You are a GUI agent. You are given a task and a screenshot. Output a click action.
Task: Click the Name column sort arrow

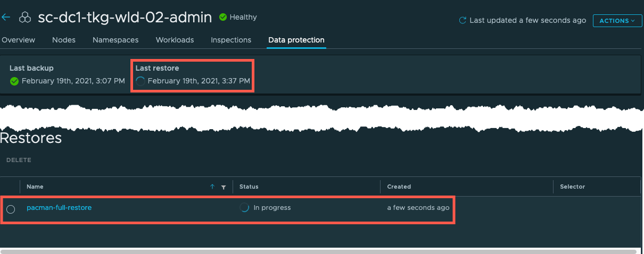(x=212, y=187)
